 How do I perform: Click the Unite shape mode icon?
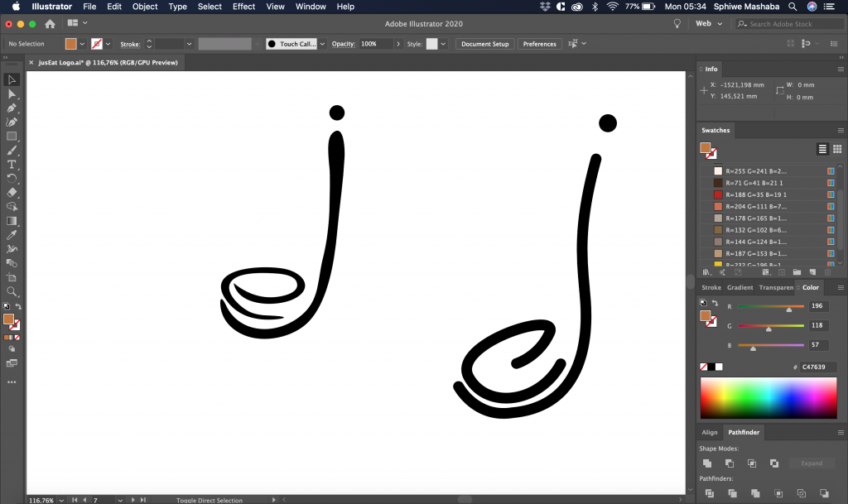(x=707, y=463)
